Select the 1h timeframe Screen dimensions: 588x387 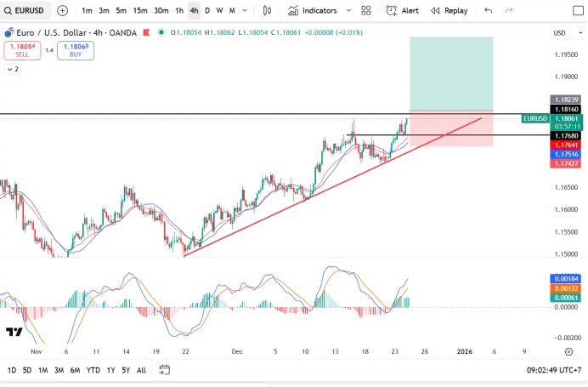click(x=179, y=11)
